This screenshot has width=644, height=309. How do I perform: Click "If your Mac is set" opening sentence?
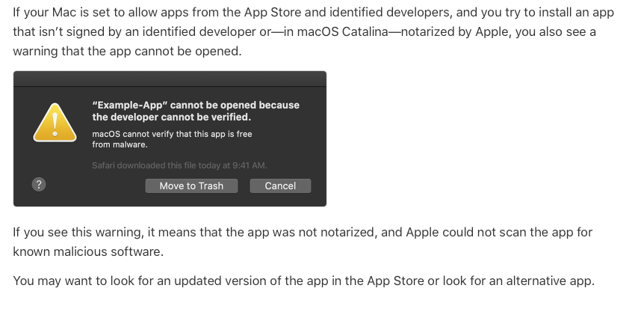[82, 15]
